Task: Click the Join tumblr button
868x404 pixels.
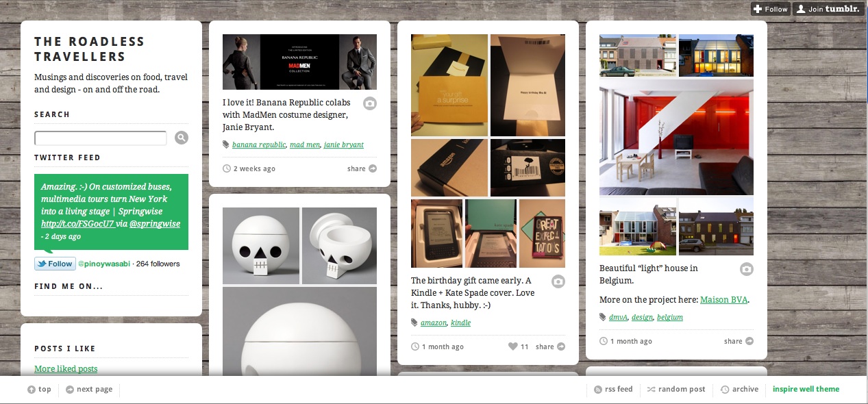Action: (828, 9)
